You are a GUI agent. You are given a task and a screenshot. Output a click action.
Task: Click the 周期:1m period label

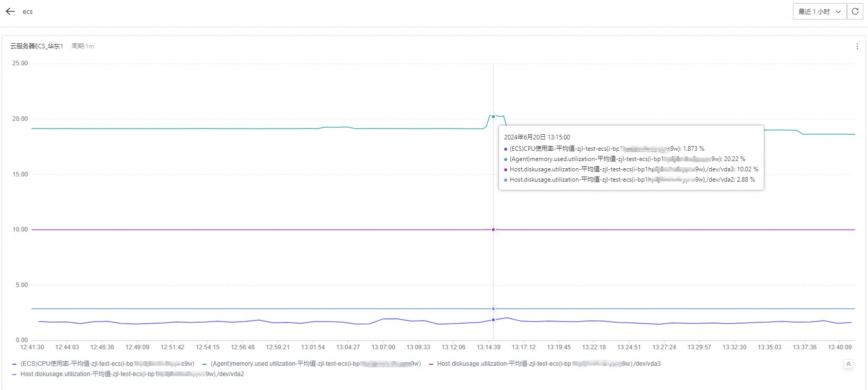[x=83, y=46]
